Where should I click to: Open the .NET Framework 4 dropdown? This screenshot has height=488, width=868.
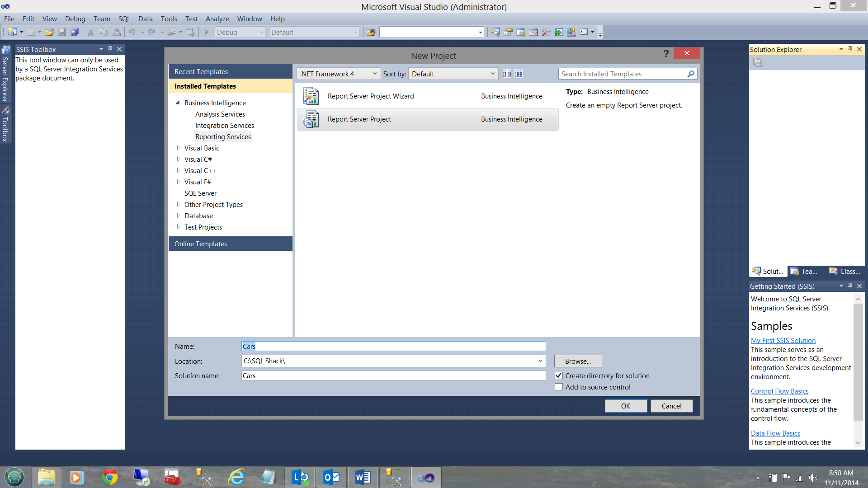[338, 74]
